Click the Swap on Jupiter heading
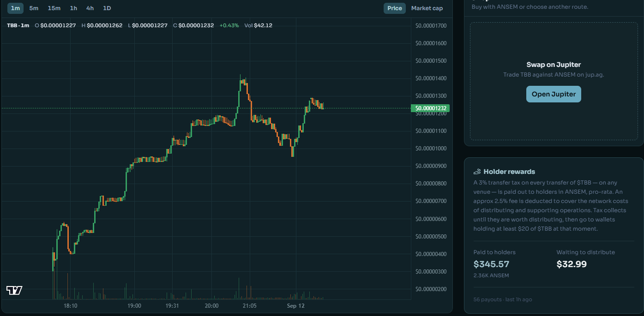The image size is (644, 316). 553,64
